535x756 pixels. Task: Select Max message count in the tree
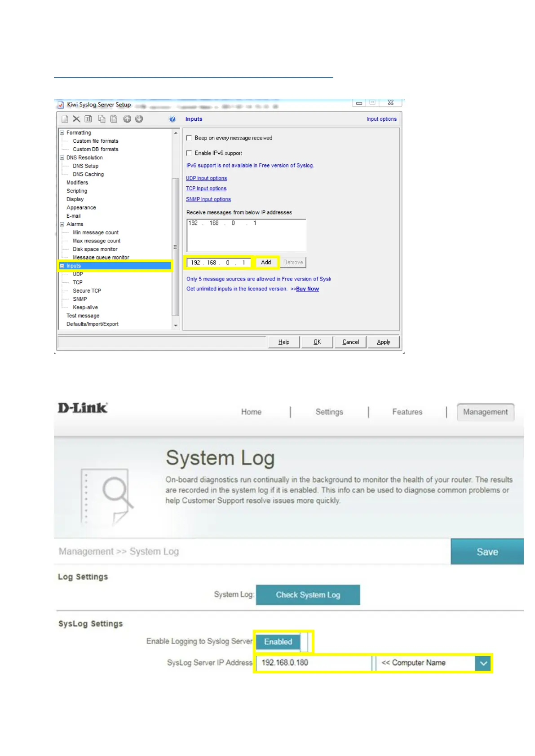[97, 241]
